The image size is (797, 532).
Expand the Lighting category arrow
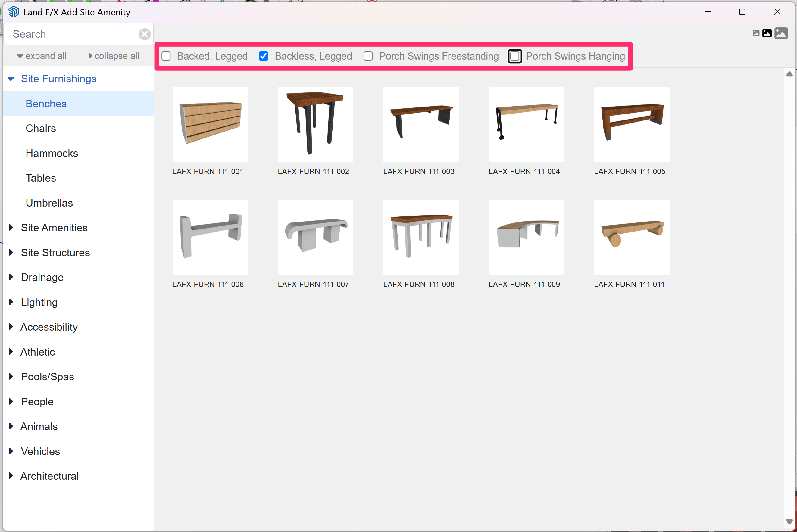coord(11,302)
